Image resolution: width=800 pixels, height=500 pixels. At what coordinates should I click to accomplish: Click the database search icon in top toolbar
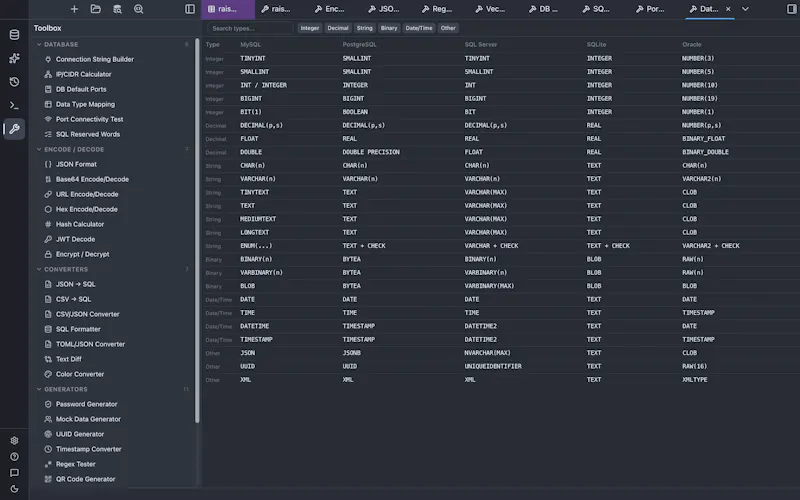(117, 9)
